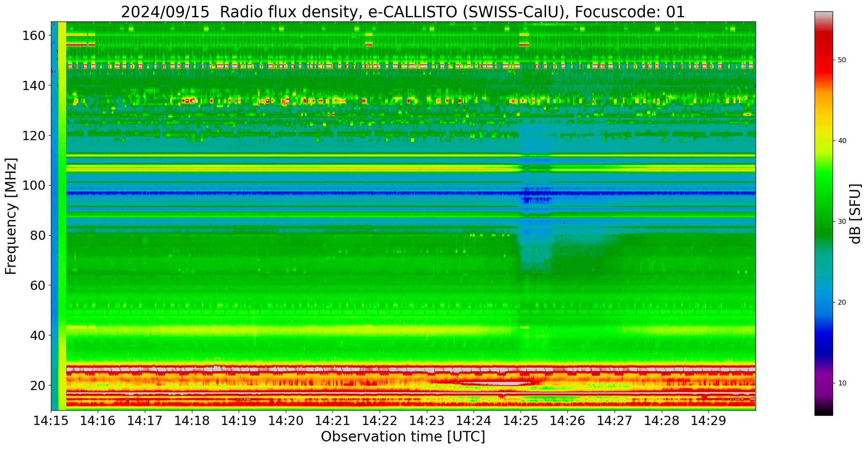Click the yellow vertical stripe near 14:15
Screen dimensions: 868x449
click(62, 216)
